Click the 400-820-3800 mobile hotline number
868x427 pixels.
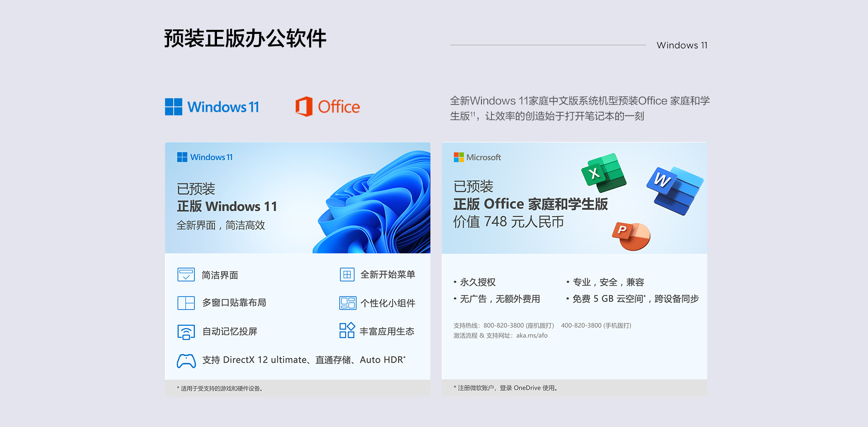(x=581, y=325)
